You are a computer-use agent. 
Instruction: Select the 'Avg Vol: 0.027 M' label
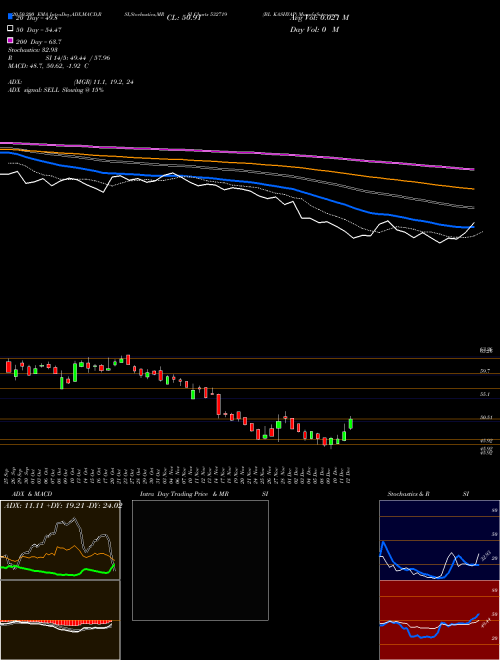click(319, 18)
